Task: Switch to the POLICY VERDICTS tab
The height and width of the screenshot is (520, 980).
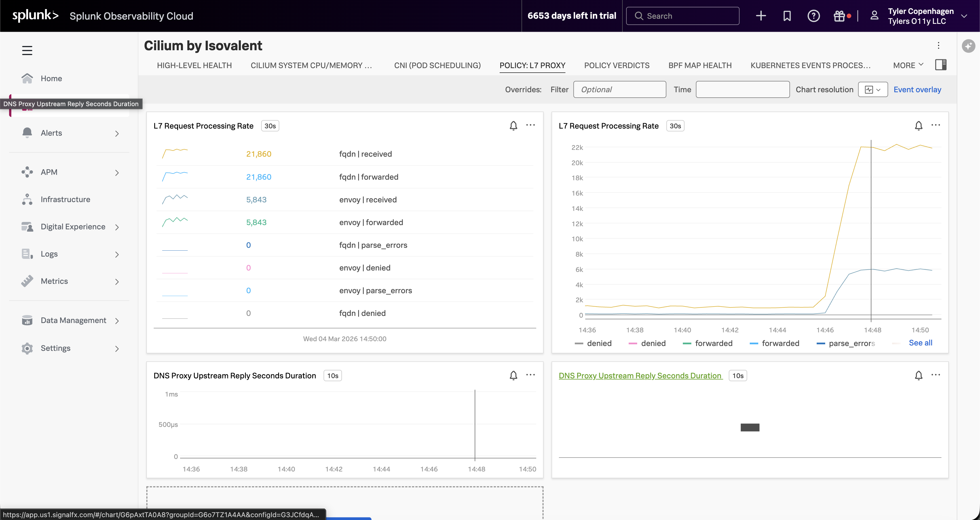Action: [617, 65]
